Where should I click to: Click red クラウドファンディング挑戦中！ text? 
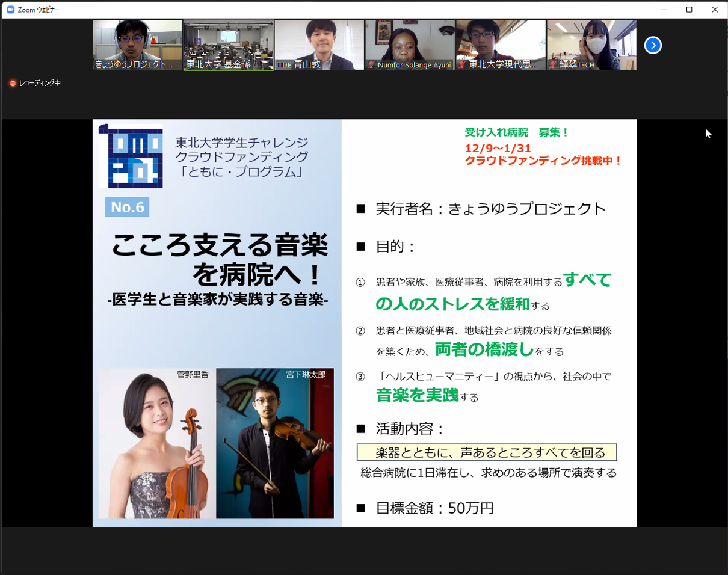tap(543, 161)
